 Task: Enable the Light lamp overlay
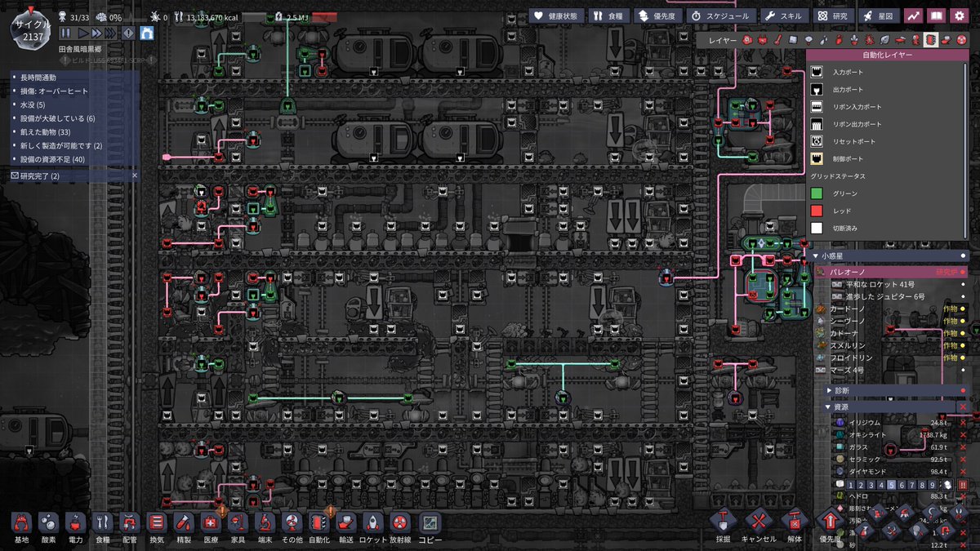[809, 40]
